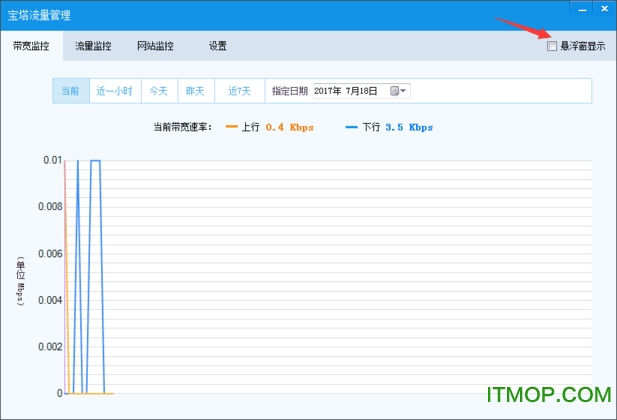Click the 0.006 y-axis label
Screen dimensions: 617x420
click(50, 253)
